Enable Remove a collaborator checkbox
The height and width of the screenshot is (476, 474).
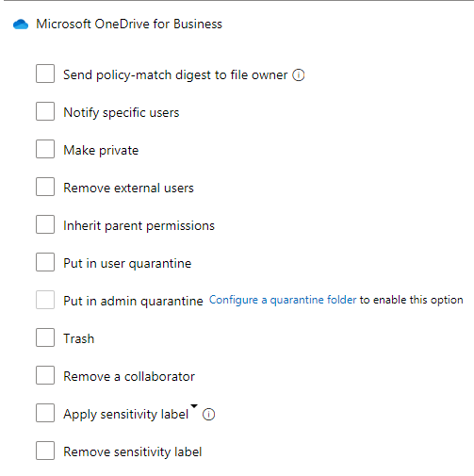[45, 375]
